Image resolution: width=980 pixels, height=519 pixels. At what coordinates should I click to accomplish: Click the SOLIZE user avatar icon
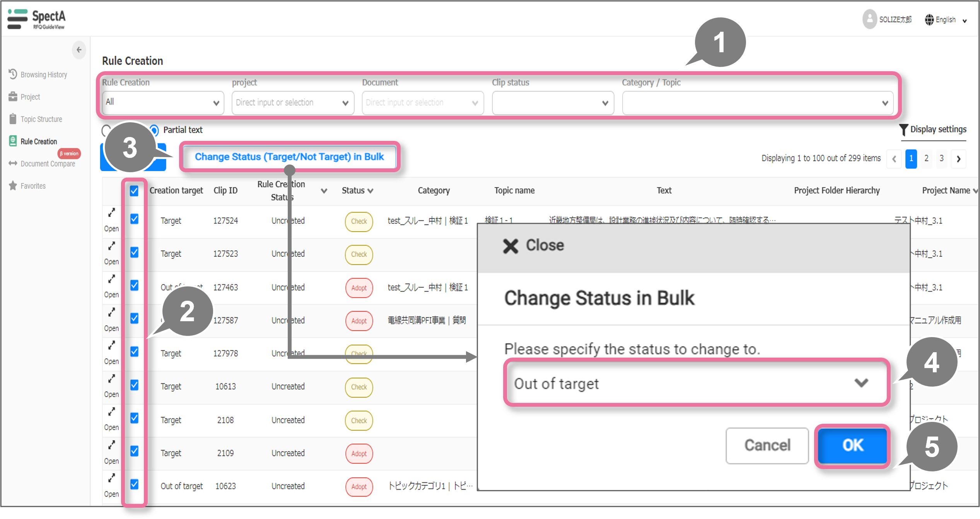coord(869,19)
